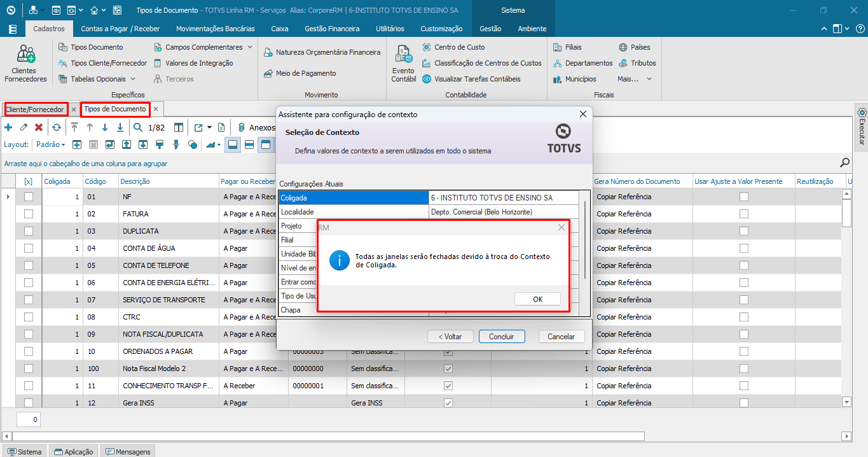Close the Cliente/Fornecedor tab
The height and width of the screenshot is (457, 868).
[73, 109]
